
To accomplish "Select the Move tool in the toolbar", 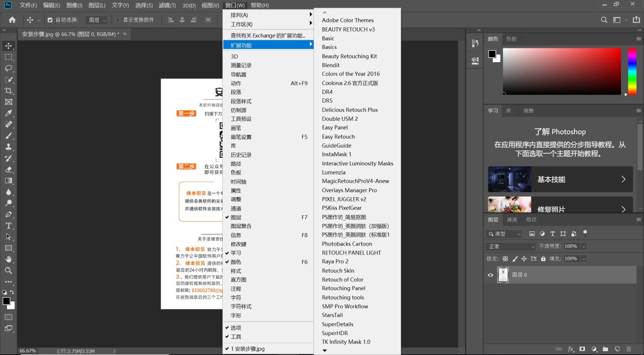I will [x=9, y=46].
